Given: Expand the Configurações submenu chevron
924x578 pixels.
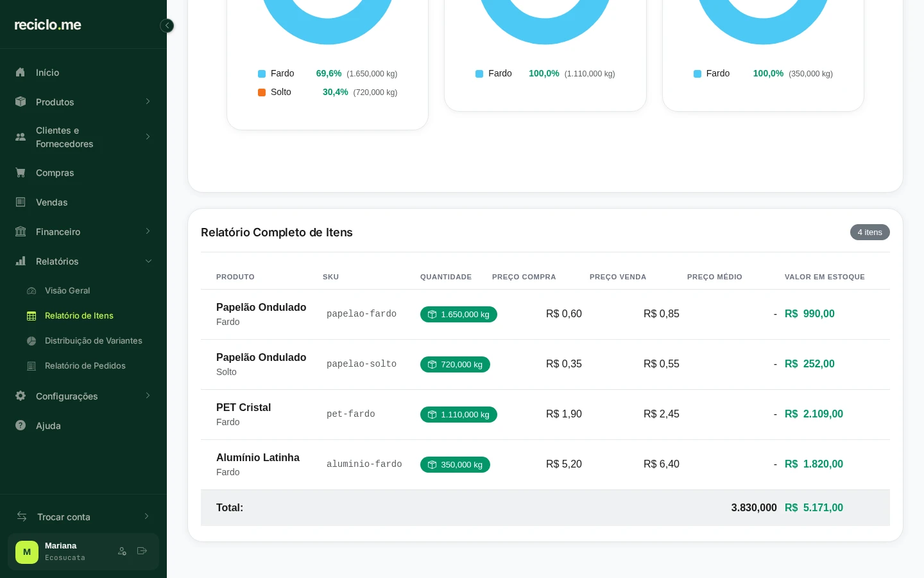Looking at the screenshot, I should pyautogui.click(x=148, y=396).
